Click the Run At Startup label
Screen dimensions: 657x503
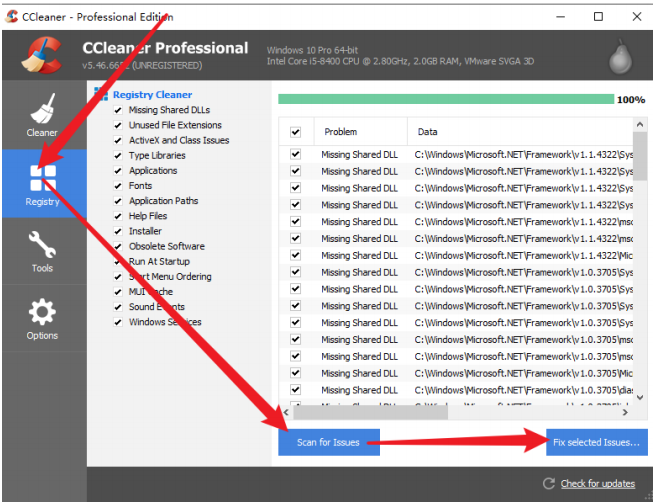pyautogui.click(x=159, y=262)
